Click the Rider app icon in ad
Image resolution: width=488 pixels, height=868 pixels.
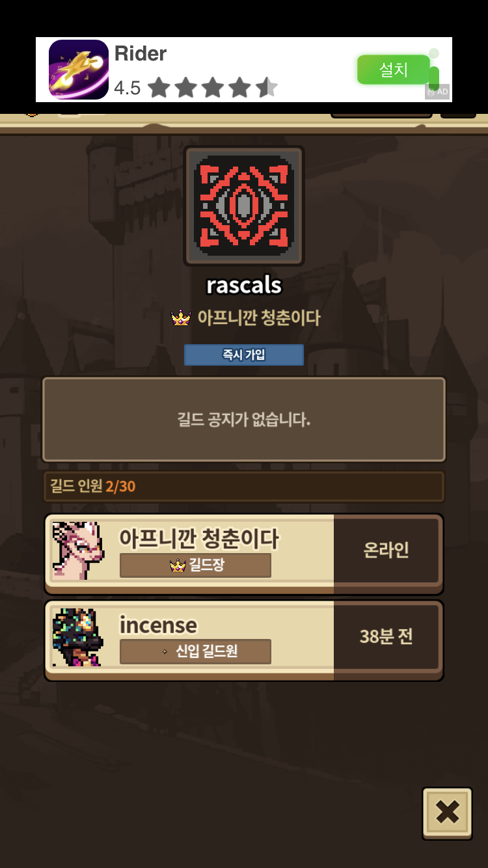pos(79,70)
